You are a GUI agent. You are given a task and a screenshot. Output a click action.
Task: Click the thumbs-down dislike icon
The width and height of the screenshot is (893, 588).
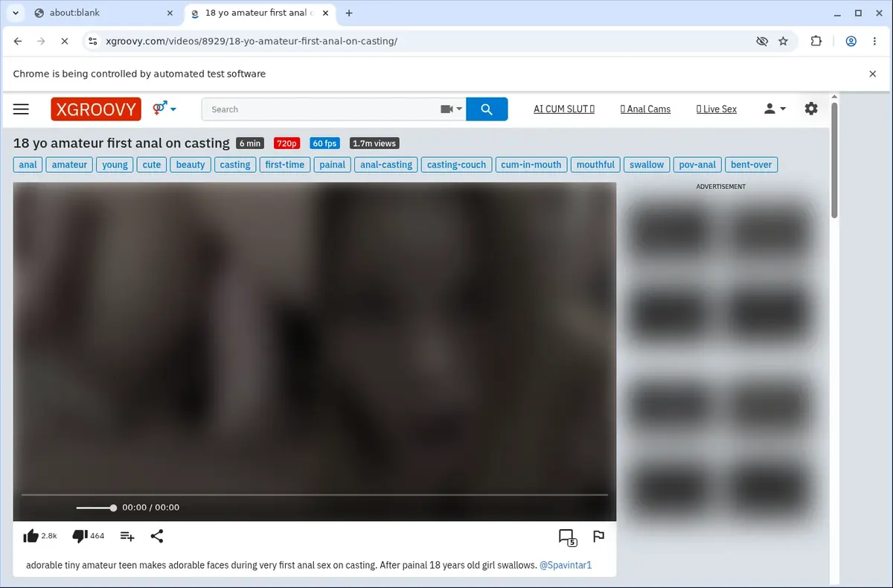(80, 536)
